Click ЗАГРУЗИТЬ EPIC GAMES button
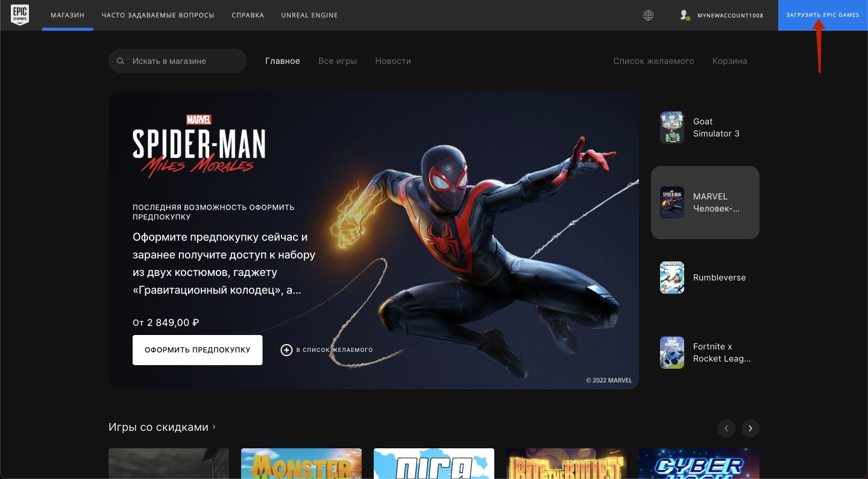Image resolution: width=868 pixels, height=479 pixels. (x=823, y=15)
